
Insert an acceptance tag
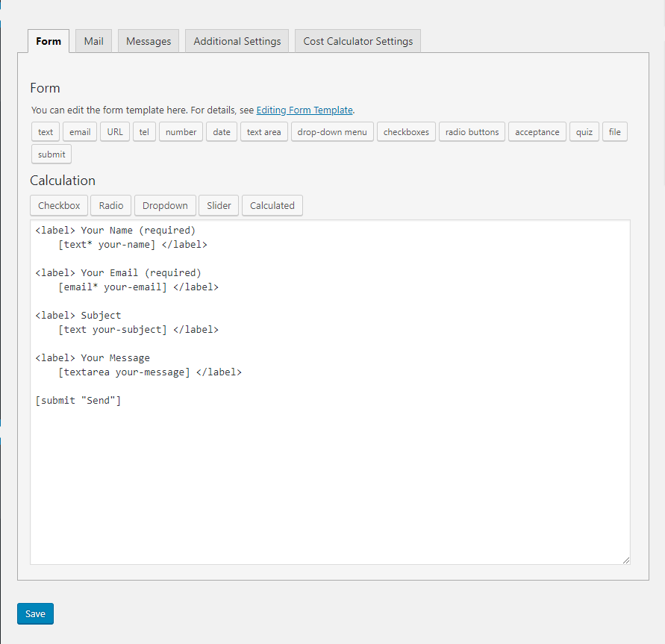click(x=537, y=132)
